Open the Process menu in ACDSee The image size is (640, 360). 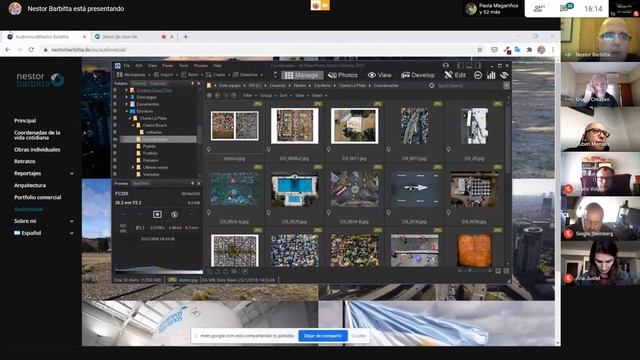(x=200, y=65)
